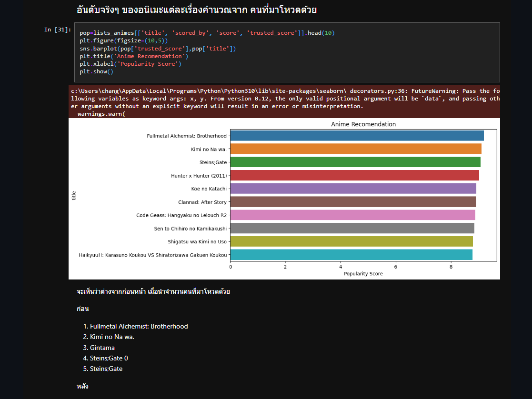Click the orange Kimi no Na wa. bar
The width and height of the screenshot is (532, 399).
coord(356,149)
